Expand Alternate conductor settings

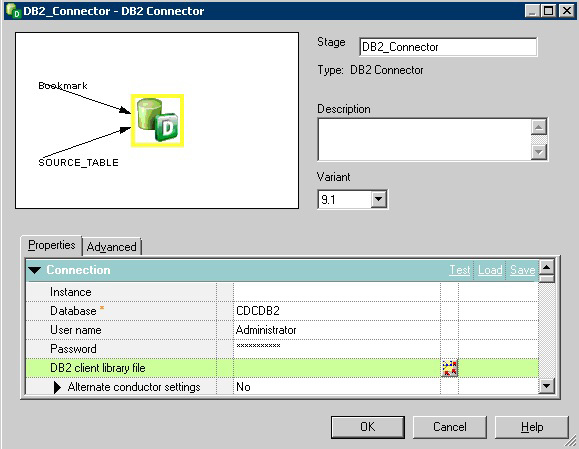pos(57,387)
